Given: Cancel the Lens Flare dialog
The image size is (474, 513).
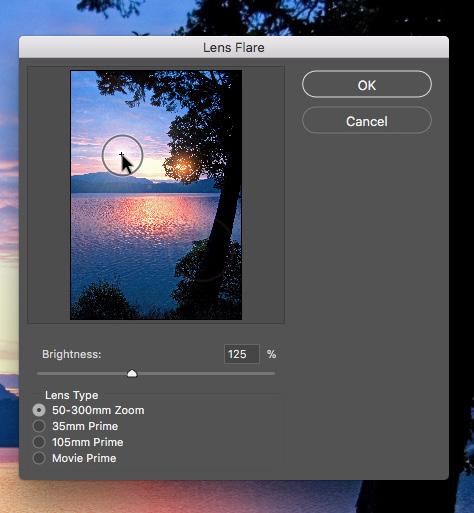Looking at the screenshot, I should pos(367,120).
